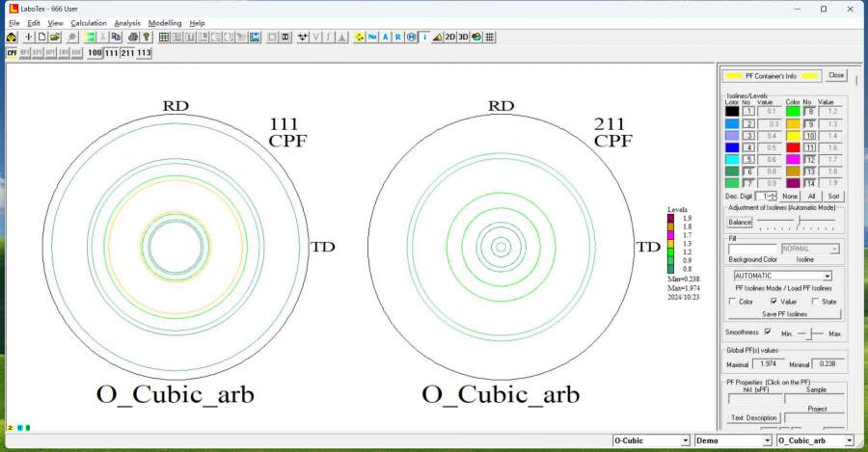Open the NORMAL fill mode dropdown
Screen dimensions: 868x452
pyautogui.click(x=833, y=249)
